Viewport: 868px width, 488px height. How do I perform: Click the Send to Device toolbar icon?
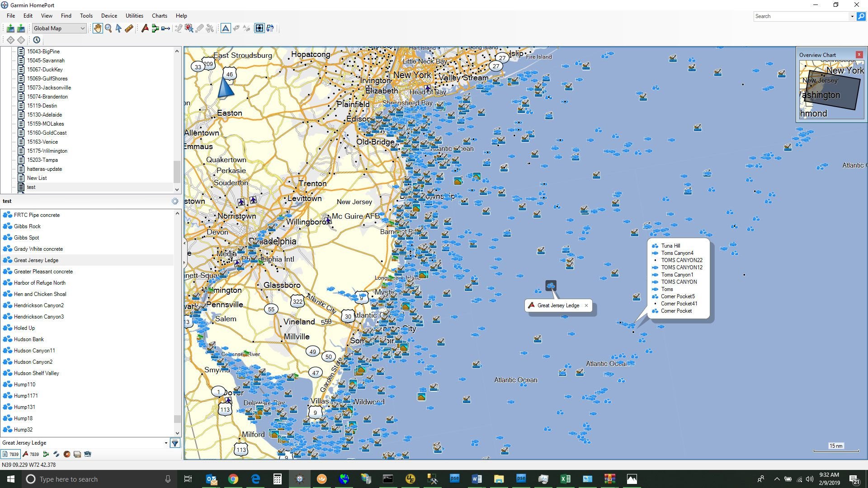pyautogui.click(x=10, y=28)
